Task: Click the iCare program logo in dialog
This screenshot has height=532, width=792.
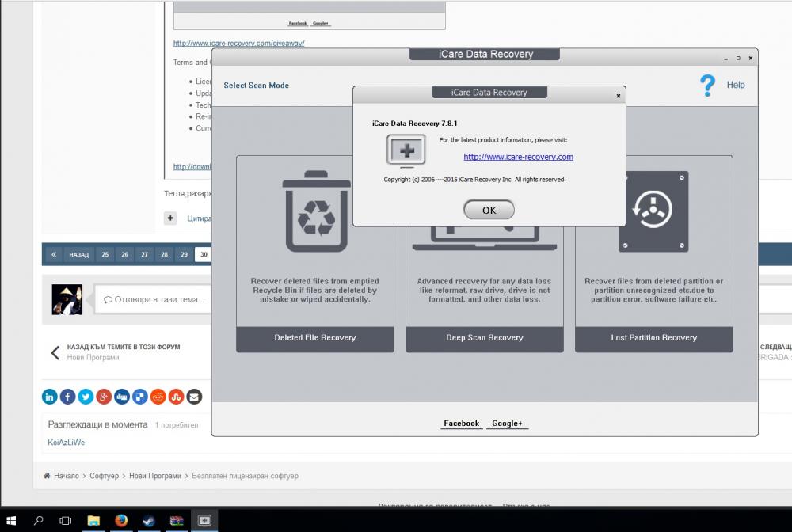Action: (406, 150)
